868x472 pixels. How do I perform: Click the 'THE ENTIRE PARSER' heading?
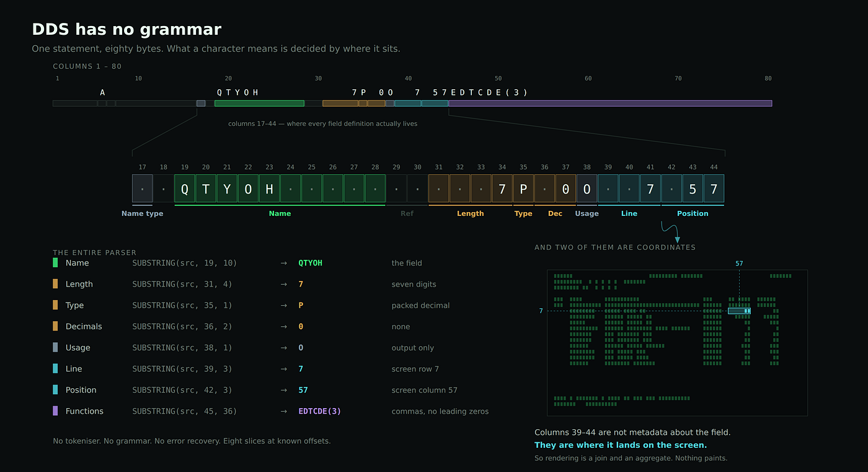[x=94, y=252]
